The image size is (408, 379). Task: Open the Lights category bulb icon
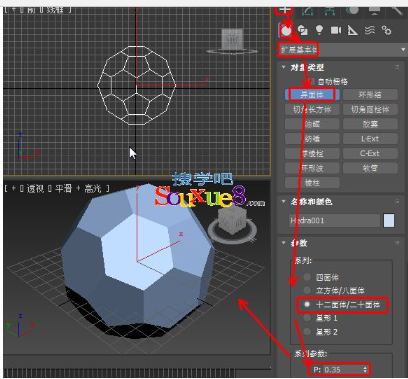319,30
